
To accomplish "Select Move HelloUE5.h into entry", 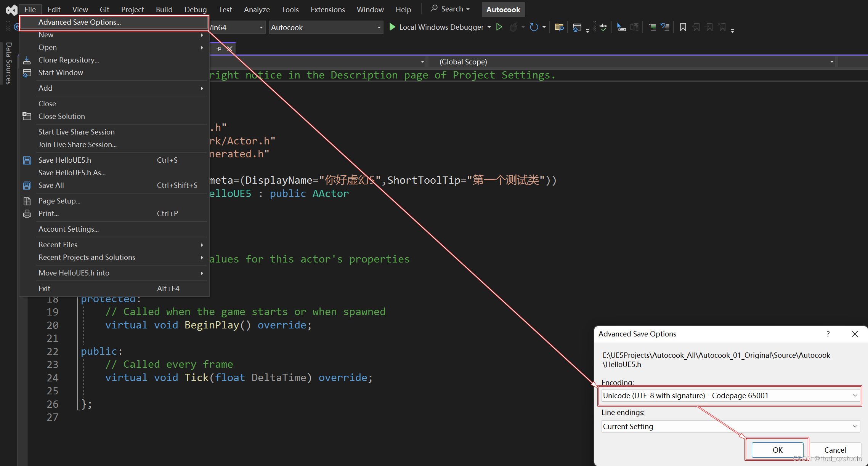I will 114,273.
